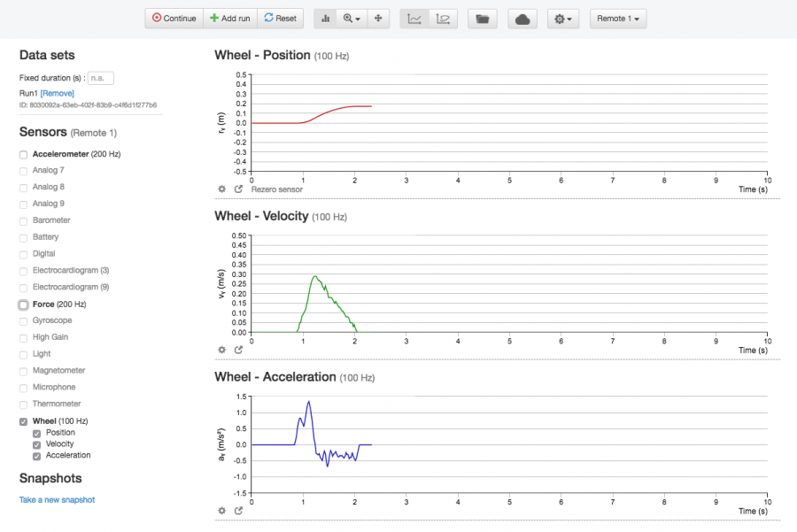Screen dimensions: 797x532
Task: Click the Remove link for Run1
Action: coord(58,93)
